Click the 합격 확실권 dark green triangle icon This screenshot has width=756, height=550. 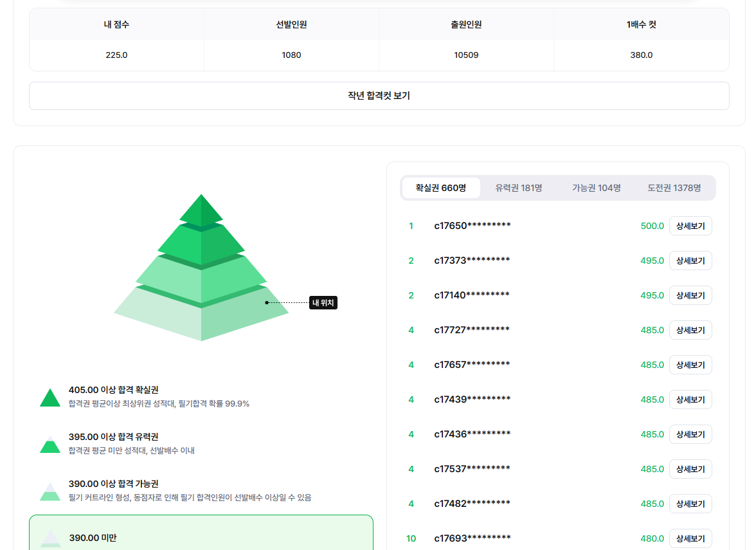click(50, 398)
